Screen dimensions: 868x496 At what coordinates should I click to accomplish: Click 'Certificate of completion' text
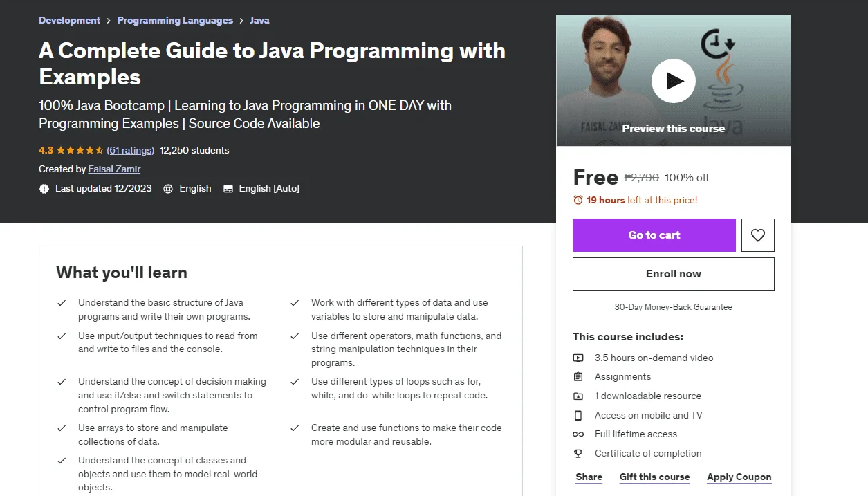pos(648,453)
